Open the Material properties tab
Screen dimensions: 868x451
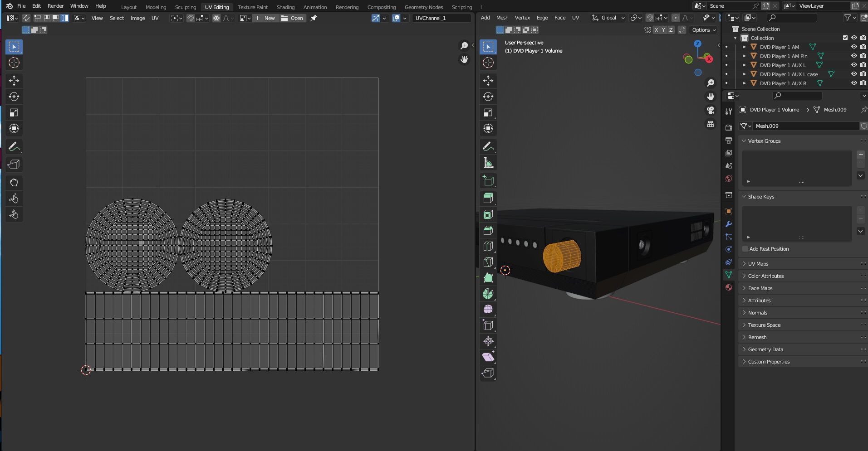coord(729,287)
